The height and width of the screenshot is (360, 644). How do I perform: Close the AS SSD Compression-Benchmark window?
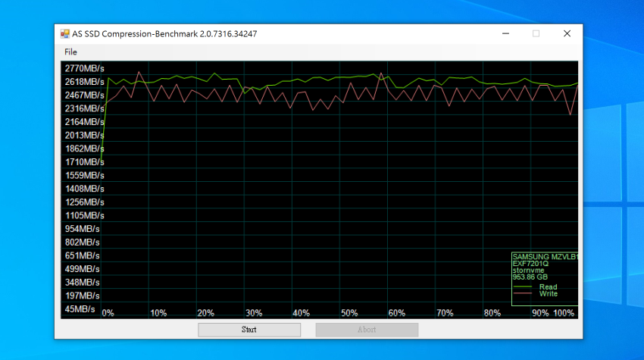tap(567, 33)
